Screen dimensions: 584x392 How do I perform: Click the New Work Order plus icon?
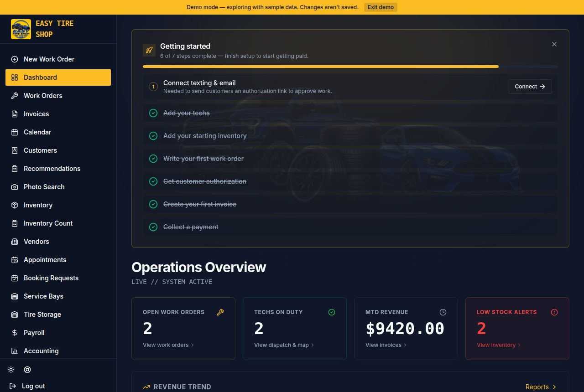15,59
